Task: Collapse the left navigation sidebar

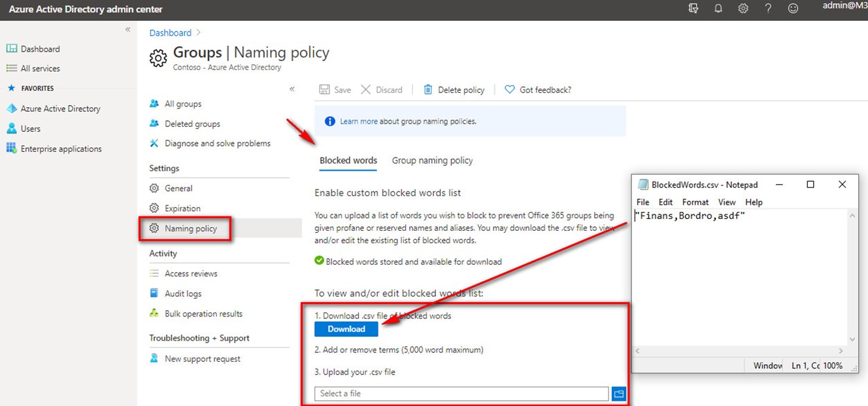Action: pyautogui.click(x=128, y=29)
